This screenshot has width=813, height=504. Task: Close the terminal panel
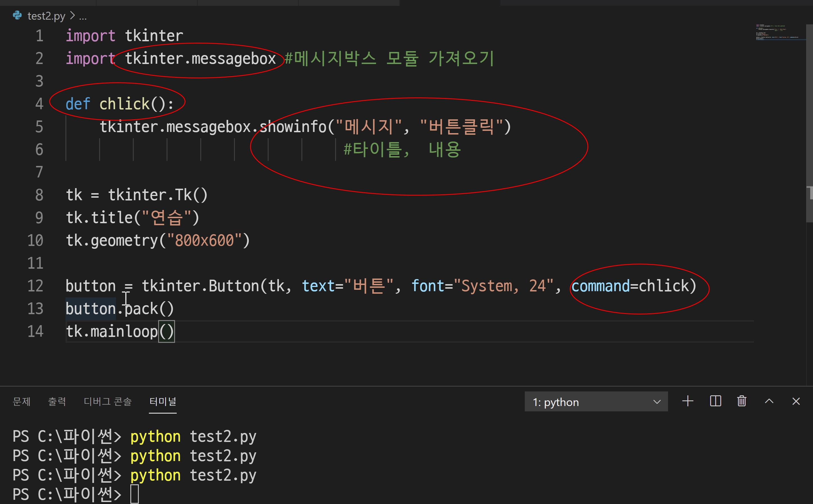point(796,401)
